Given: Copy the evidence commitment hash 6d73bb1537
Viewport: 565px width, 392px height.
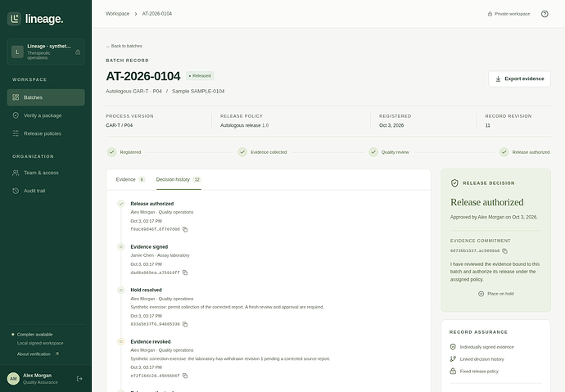Looking at the screenshot, I should (505, 251).
